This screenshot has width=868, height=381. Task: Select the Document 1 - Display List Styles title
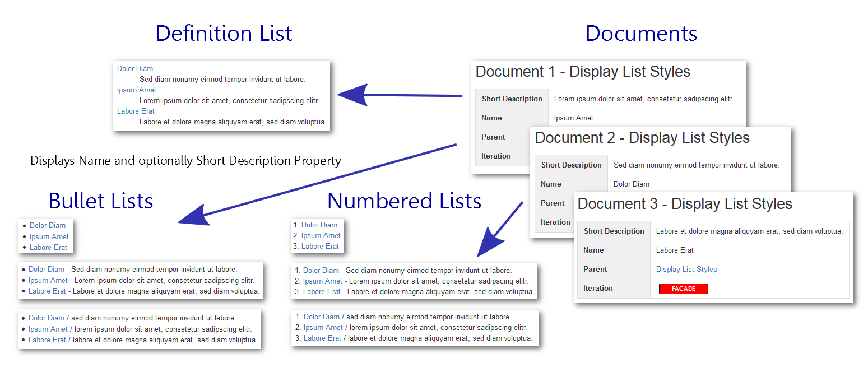point(583,72)
